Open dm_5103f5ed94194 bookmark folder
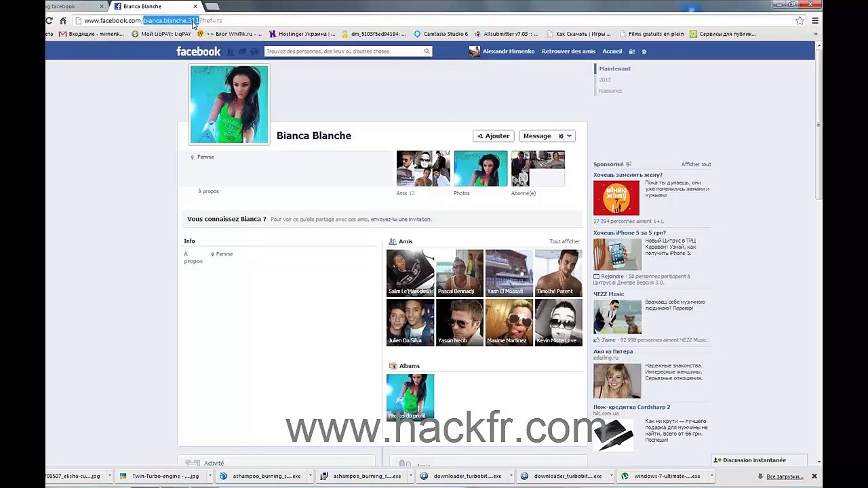This screenshot has width=868, height=488. click(x=374, y=34)
